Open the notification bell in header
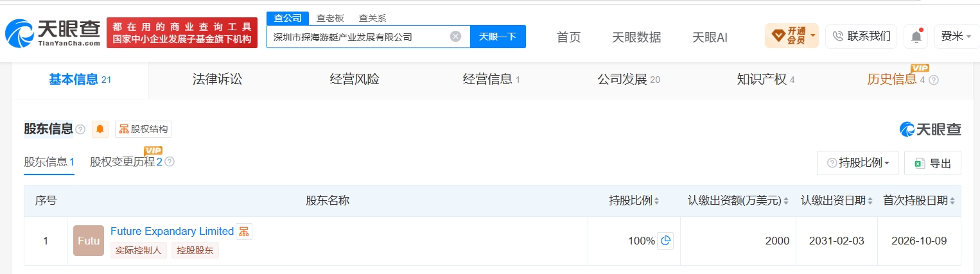 tap(916, 37)
